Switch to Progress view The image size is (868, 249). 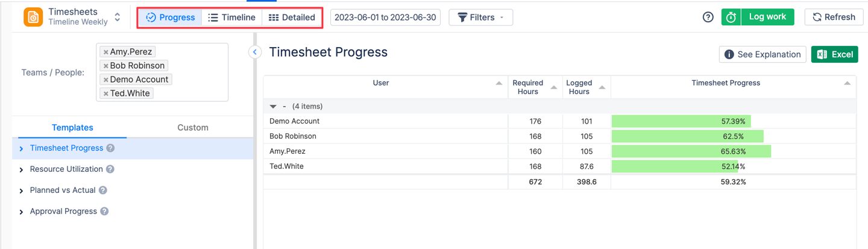pos(171,17)
